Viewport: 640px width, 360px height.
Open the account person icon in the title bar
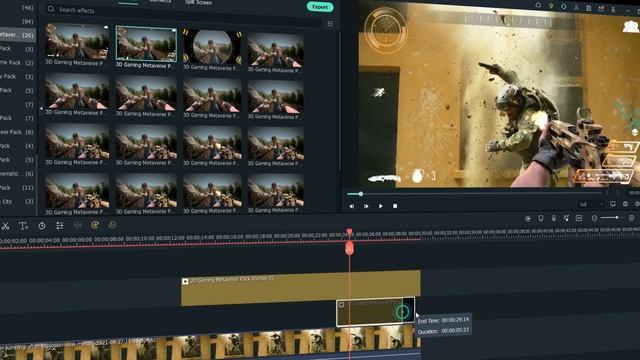coord(576,7)
